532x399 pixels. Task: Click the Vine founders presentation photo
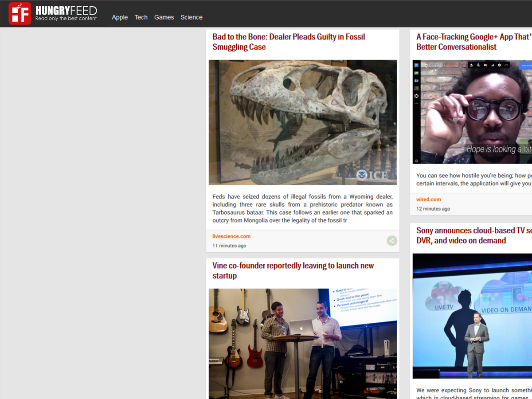click(303, 344)
